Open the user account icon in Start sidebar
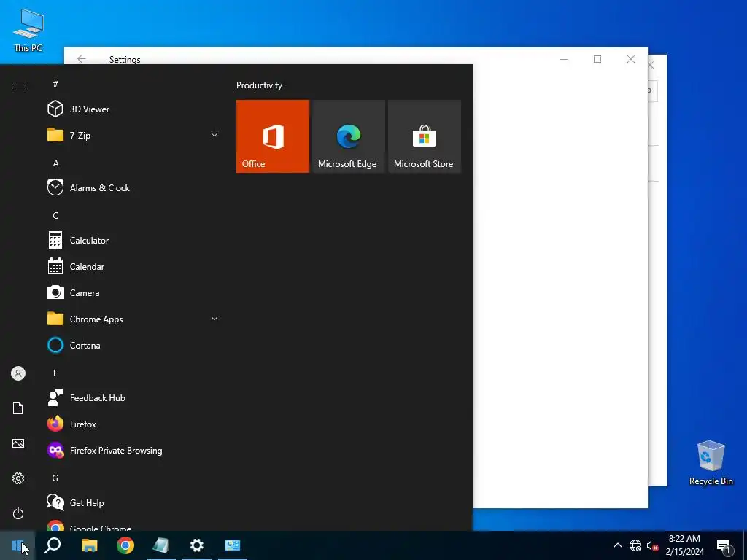The width and height of the screenshot is (747, 560). [18, 373]
